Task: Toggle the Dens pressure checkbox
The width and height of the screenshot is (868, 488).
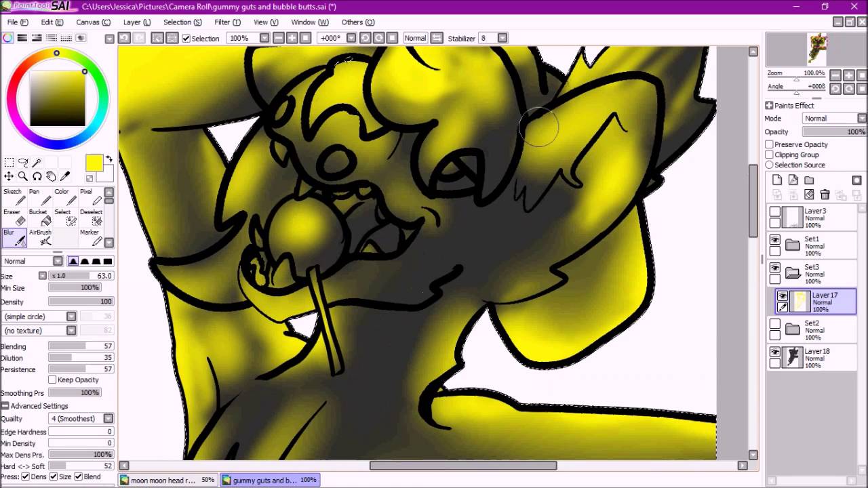Action: coord(25,476)
